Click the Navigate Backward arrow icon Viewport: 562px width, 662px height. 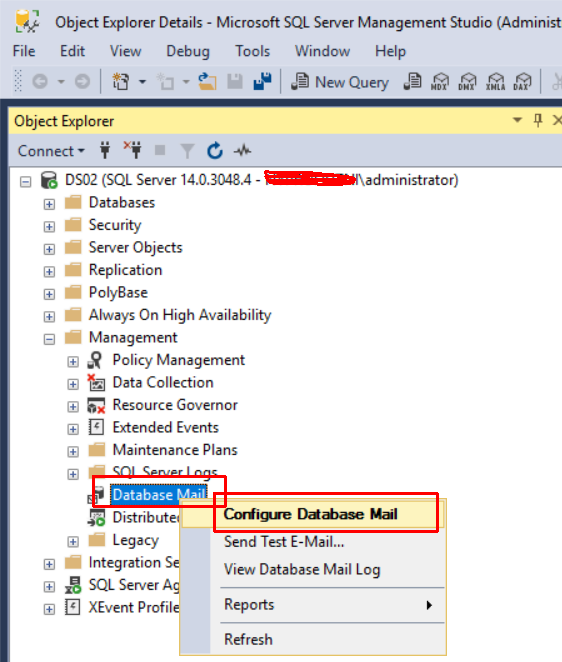pyautogui.click(x=40, y=81)
